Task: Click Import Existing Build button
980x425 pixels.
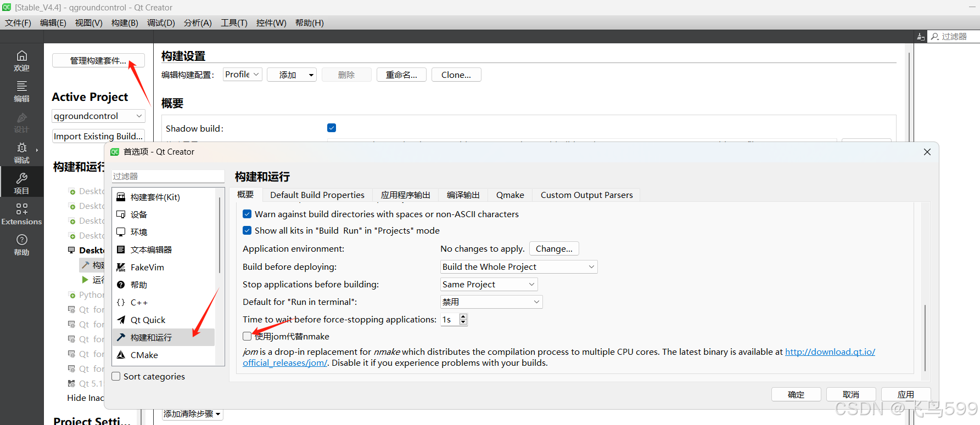Action: point(98,136)
